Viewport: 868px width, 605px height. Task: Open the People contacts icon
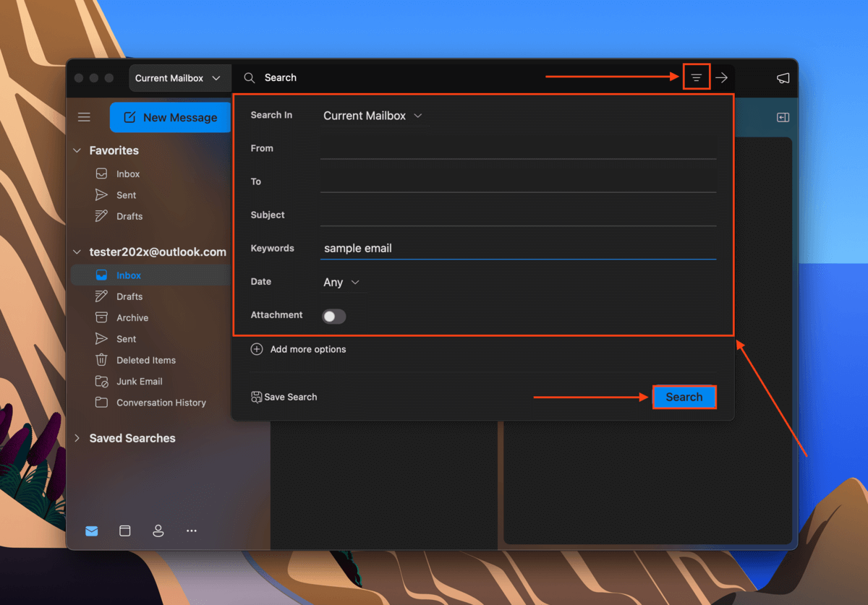(x=158, y=531)
